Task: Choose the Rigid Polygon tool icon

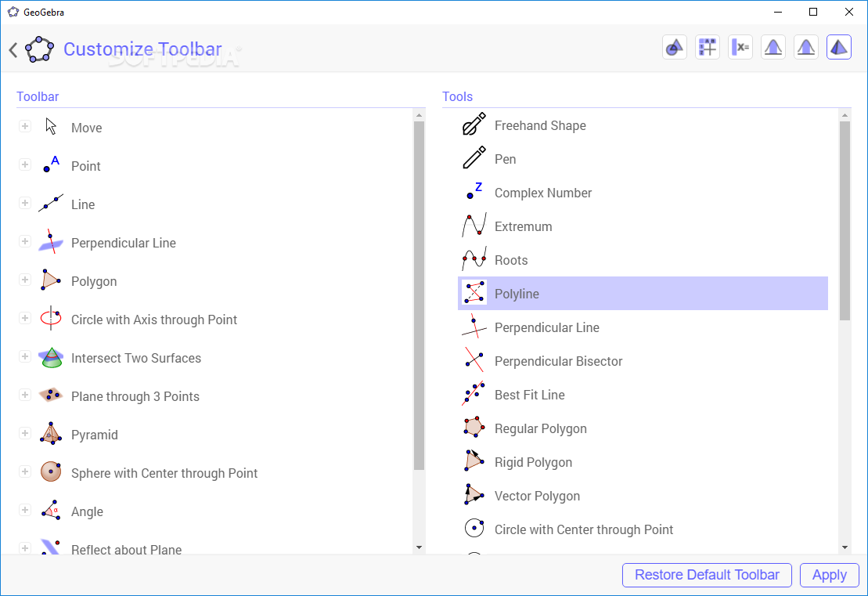Action: pos(474,462)
